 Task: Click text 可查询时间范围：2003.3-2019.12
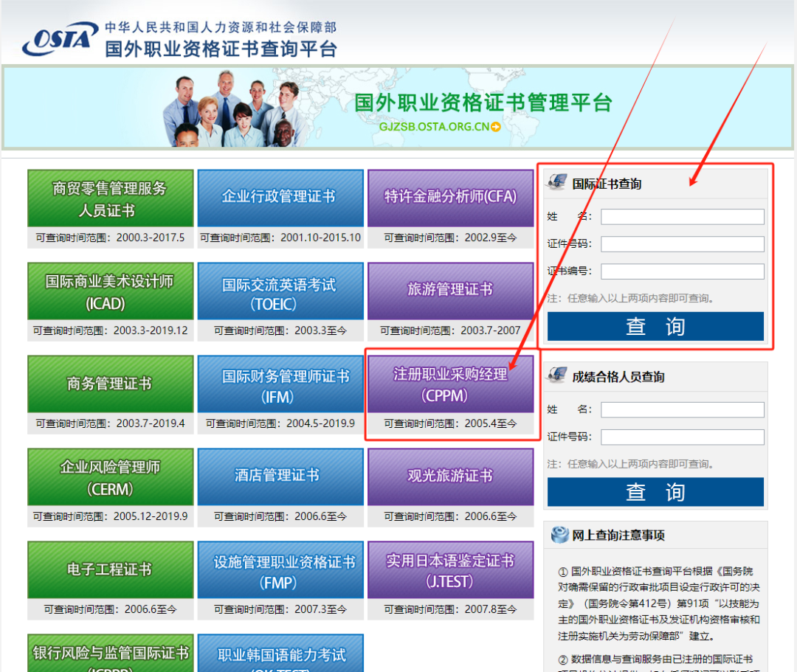click(110, 330)
